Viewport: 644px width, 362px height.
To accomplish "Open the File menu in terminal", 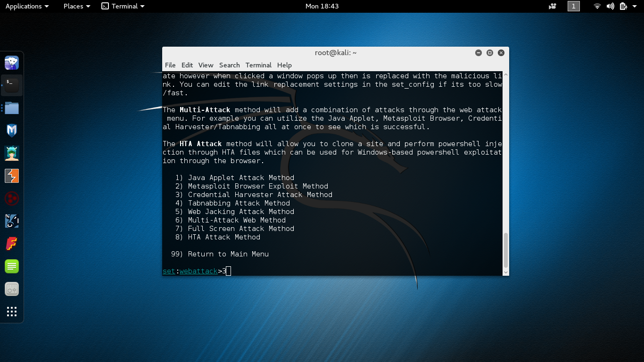I will pos(170,65).
